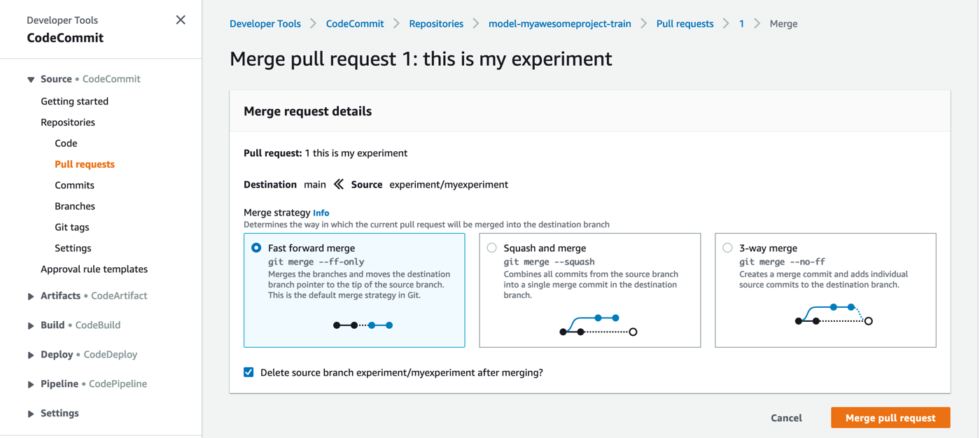Click the double-chevron icon between Destination and Source
Screen dimensions: 980x438
[x=339, y=184]
